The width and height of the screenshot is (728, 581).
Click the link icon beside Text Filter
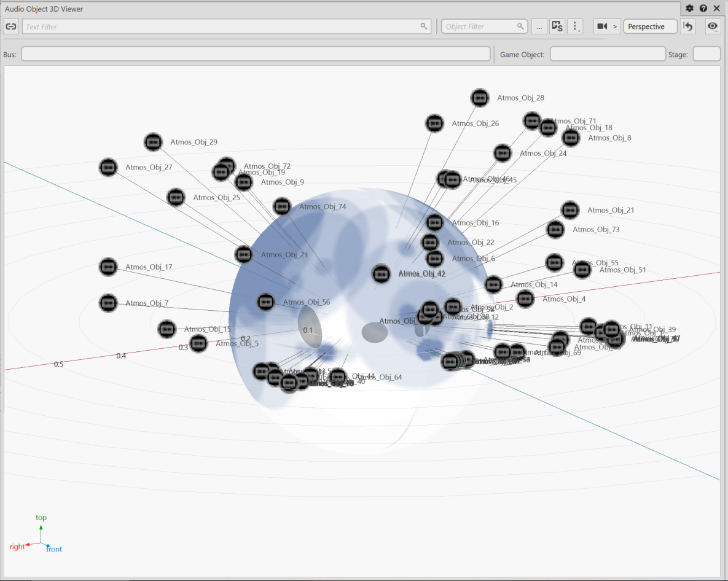[11, 26]
